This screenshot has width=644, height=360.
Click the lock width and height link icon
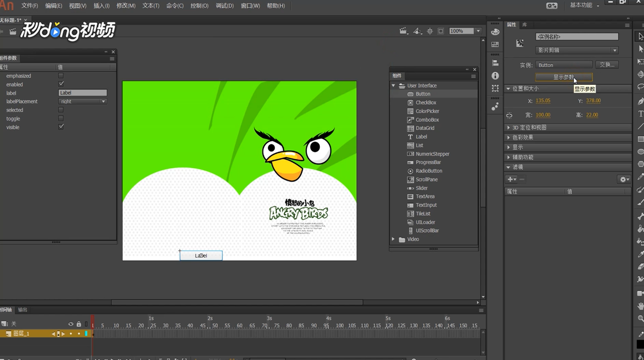509,115
